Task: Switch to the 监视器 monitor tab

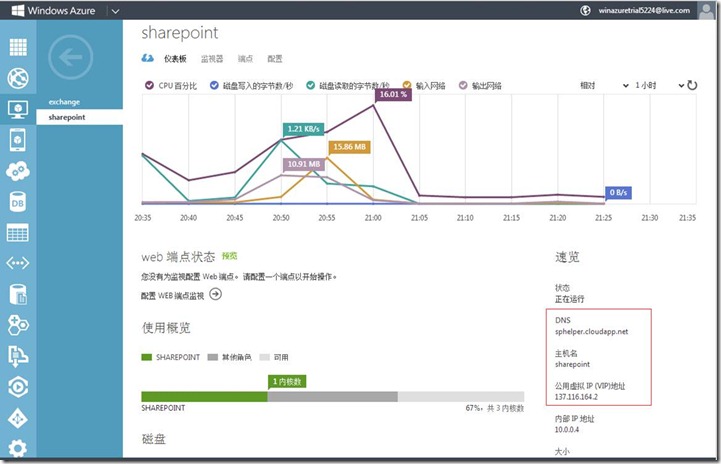Action: coord(212,59)
